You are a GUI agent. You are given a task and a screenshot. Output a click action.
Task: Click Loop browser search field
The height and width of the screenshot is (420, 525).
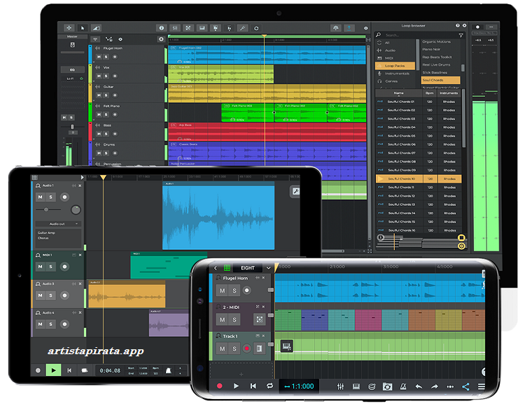[x=420, y=35]
